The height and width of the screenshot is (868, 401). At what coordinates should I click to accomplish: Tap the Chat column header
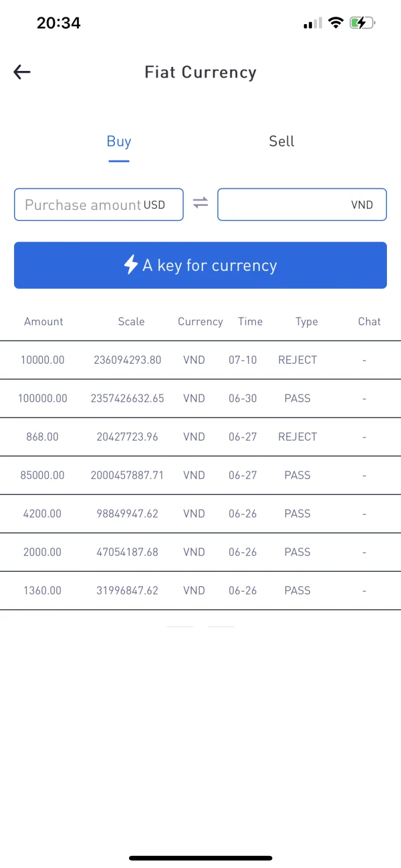point(369,322)
